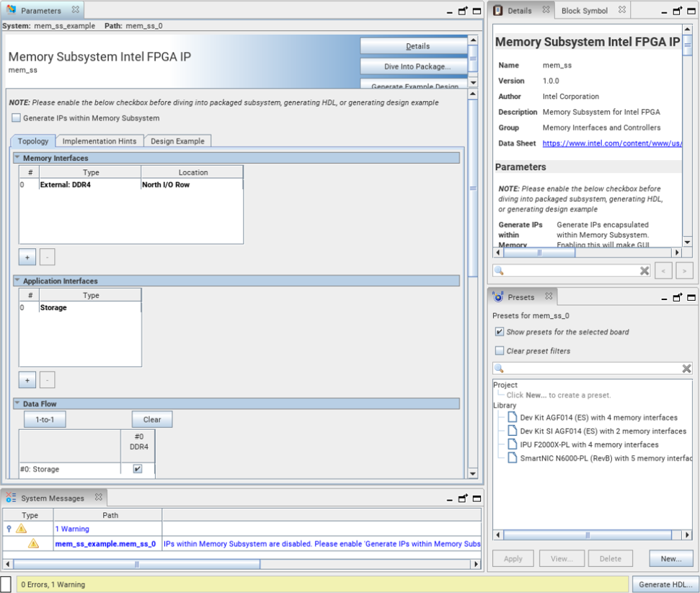The image size is (700, 593).
Task: Select the Details panel tab
Action: pyautogui.click(x=520, y=10)
